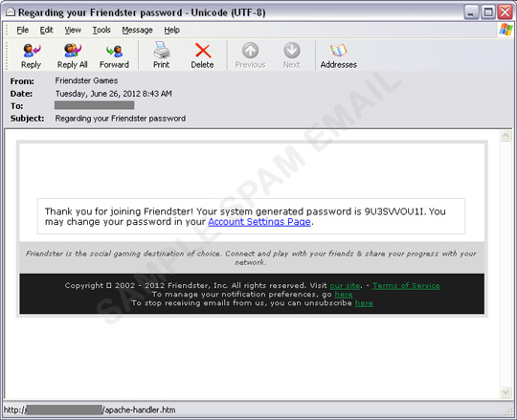Click the date 'Tuesday, June 26, 2012 8:43 AM'
This screenshot has height=420, width=517.
point(113,94)
